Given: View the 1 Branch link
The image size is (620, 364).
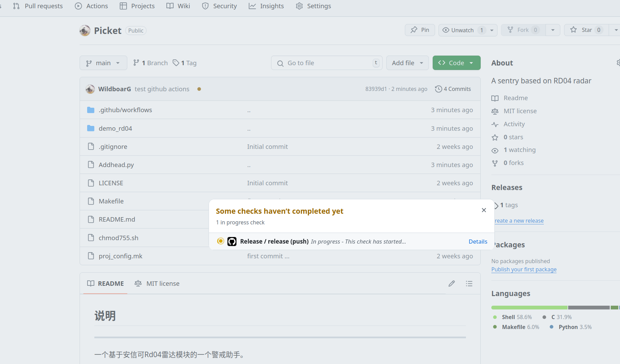Looking at the screenshot, I should point(150,63).
